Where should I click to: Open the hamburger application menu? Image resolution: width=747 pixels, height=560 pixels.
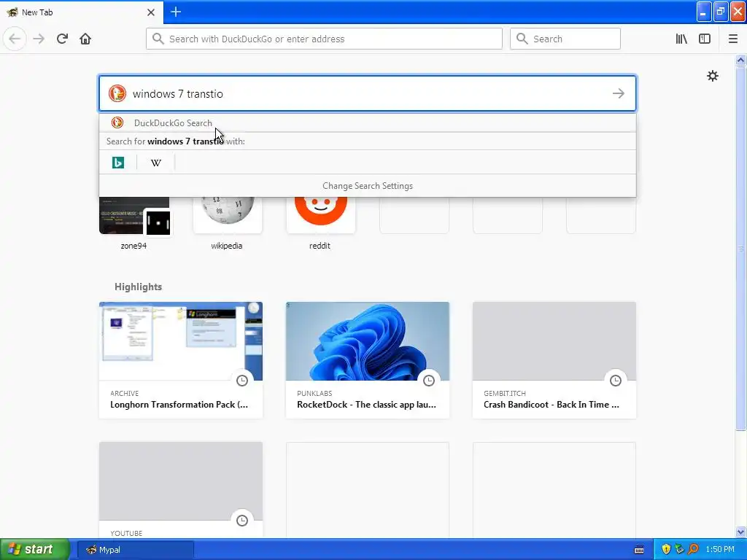pyautogui.click(x=733, y=39)
